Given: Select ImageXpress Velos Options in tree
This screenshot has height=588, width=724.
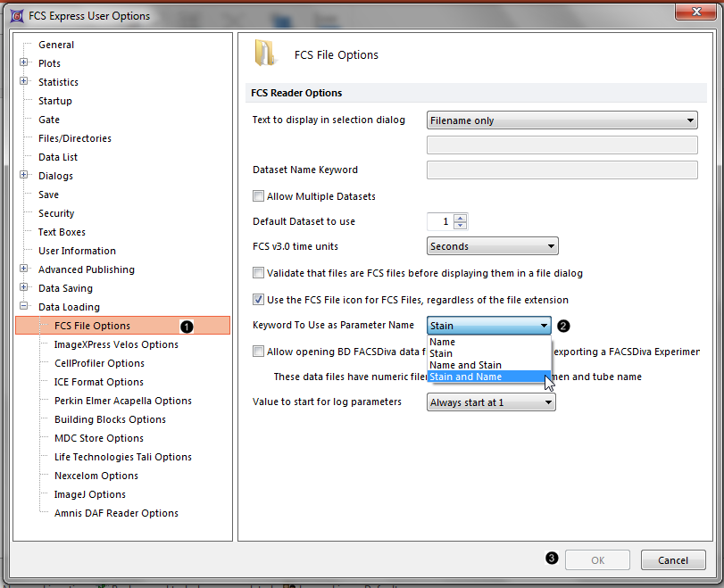Looking at the screenshot, I should pos(116,344).
